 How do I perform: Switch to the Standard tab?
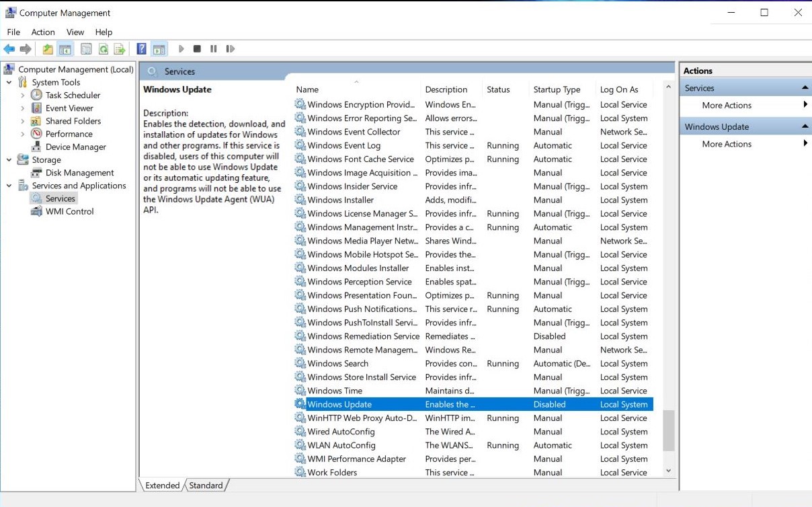206,485
